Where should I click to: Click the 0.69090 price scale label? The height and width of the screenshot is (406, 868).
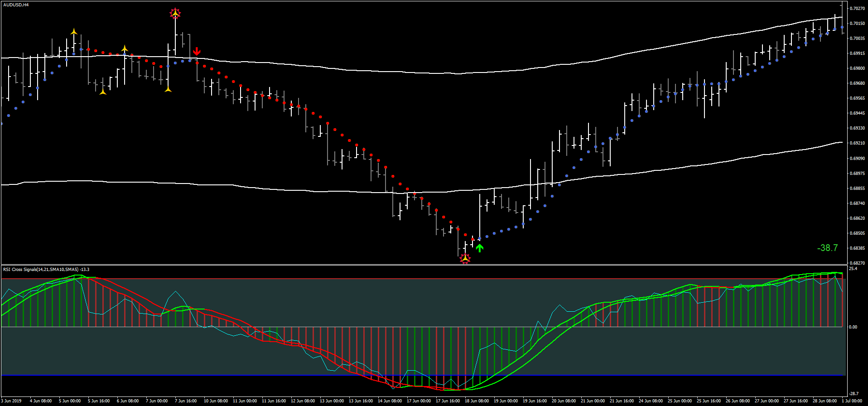coord(857,158)
